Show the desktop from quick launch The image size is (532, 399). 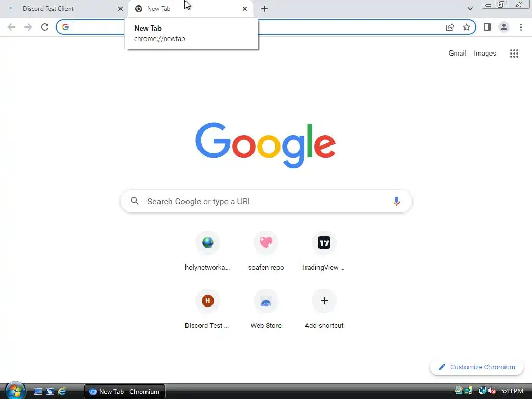point(37,391)
